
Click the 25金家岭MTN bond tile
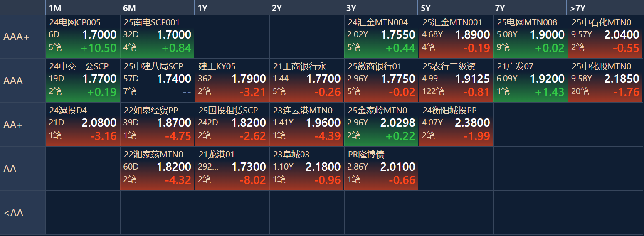click(381, 124)
